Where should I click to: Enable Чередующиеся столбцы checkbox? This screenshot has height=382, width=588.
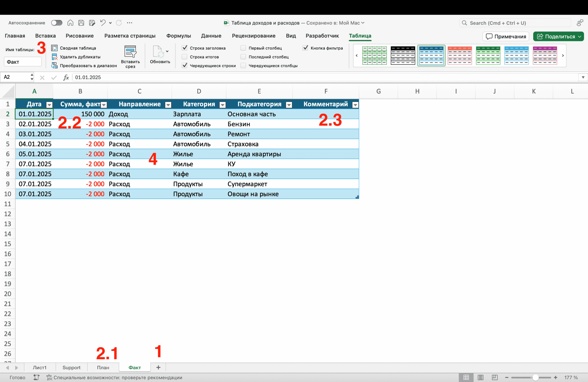(x=243, y=66)
